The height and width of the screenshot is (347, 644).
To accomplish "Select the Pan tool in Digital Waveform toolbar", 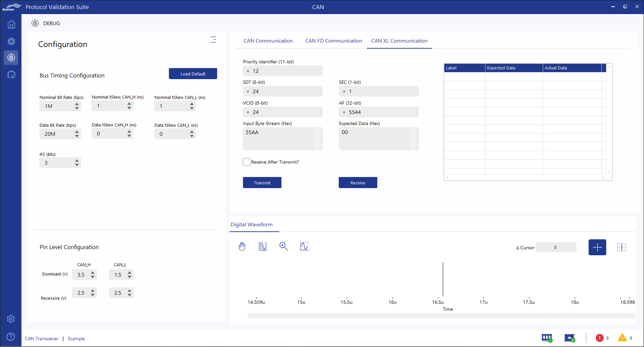I will click(242, 246).
